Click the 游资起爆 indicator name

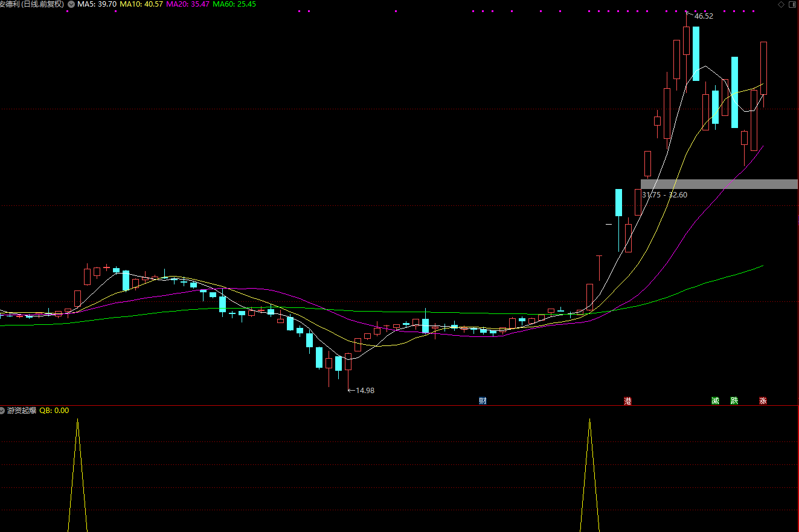(22, 411)
